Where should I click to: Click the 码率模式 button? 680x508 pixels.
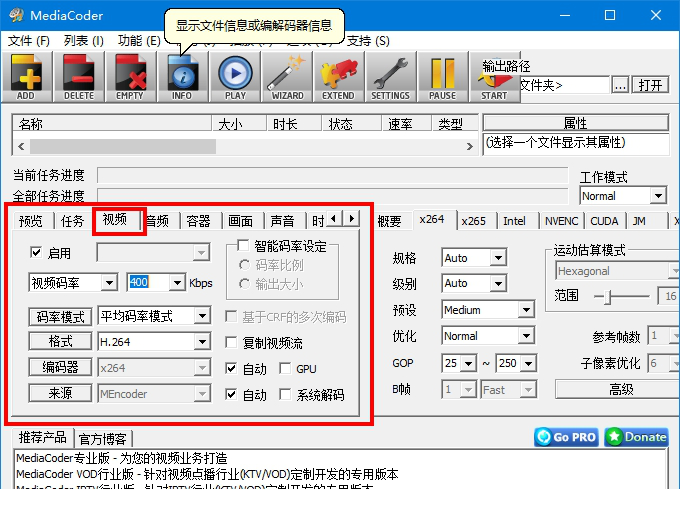[60, 317]
